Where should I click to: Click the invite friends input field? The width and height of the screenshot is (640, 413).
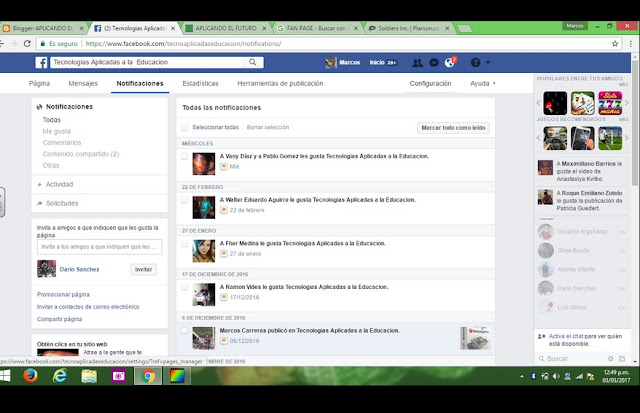tap(99, 246)
